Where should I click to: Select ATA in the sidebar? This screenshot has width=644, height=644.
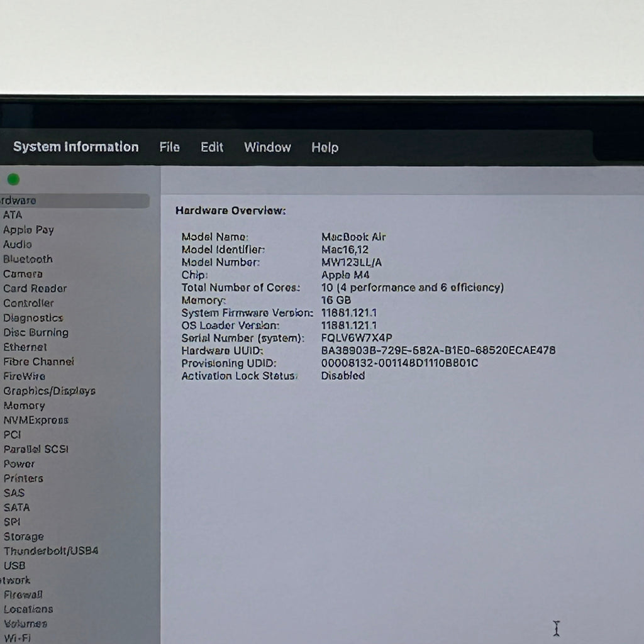(x=13, y=215)
